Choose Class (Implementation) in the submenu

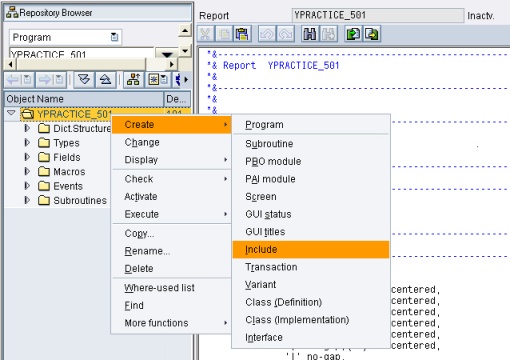[x=311, y=320]
